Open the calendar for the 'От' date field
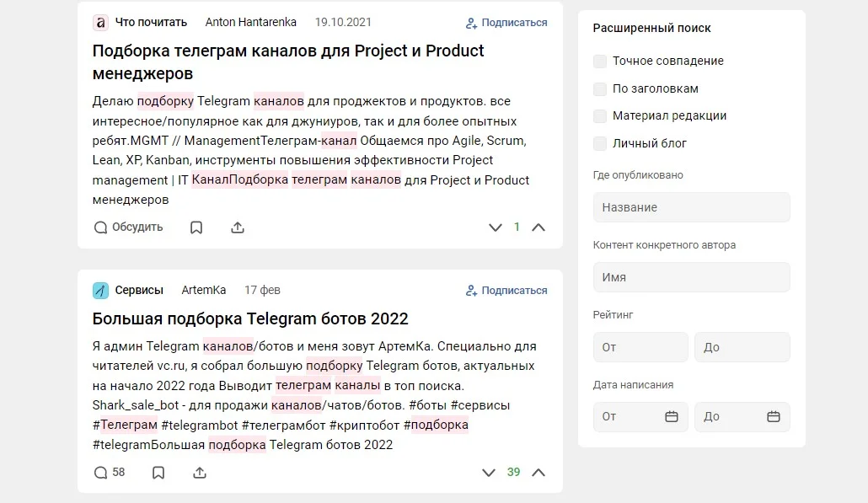Screen dimensions: 868x503 pyautogui.click(x=672, y=416)
